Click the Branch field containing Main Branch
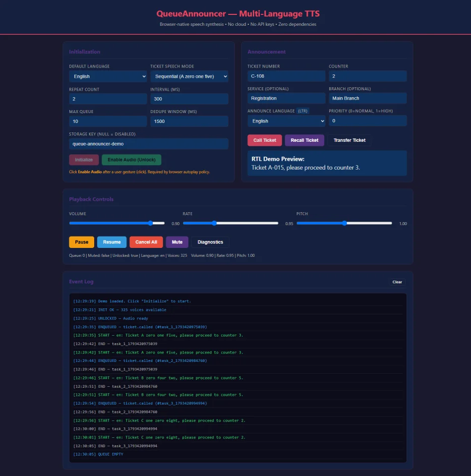 click(x=367, y=98)
